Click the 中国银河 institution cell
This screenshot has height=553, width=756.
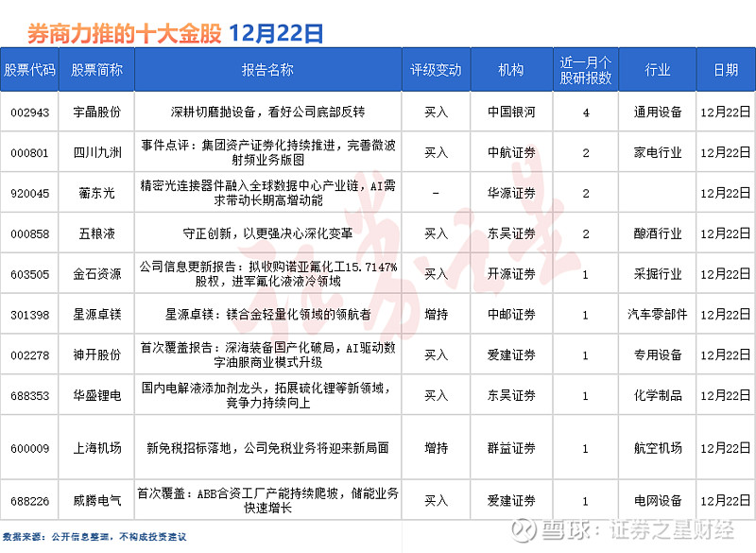[x=510, y=111]
